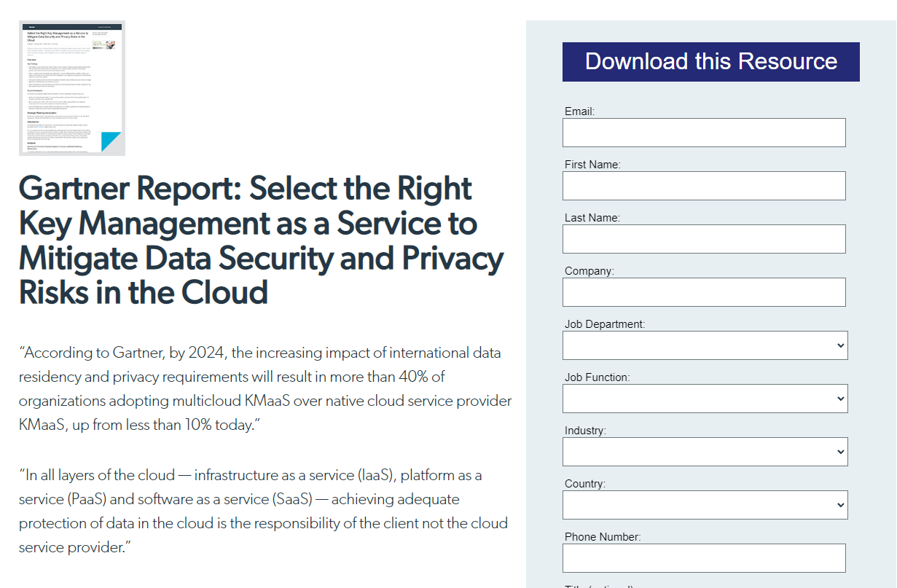This screenshot has height=588, width=897.
Task: Click into the First Name text box
Action: click(x=704, y=186)
